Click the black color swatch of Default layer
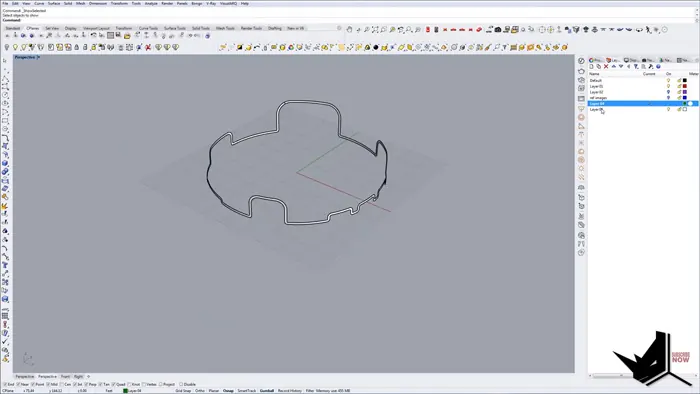700x394 pixels. point(685,81)
